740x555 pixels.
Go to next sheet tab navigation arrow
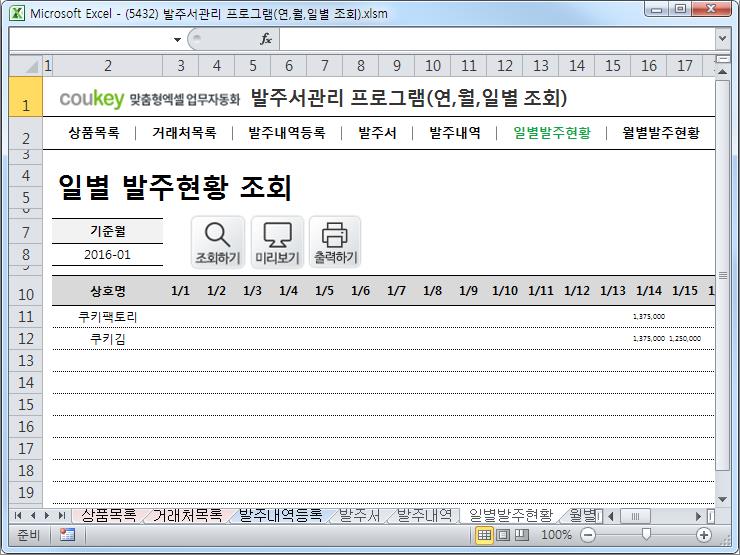pos(47,515)
